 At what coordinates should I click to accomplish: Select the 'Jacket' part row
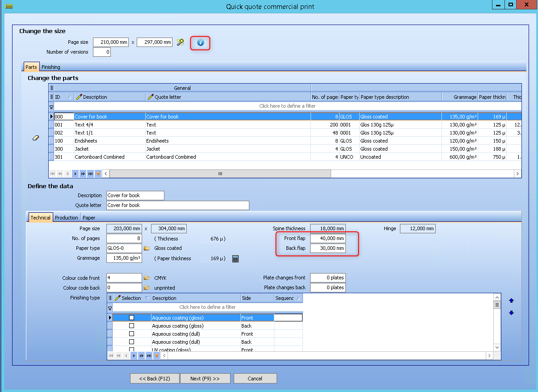coord(285,149)
